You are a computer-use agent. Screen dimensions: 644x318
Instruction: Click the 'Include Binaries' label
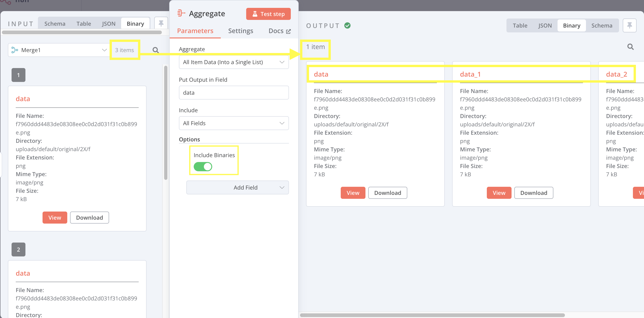pyautogui.click(x=214, y=155)
